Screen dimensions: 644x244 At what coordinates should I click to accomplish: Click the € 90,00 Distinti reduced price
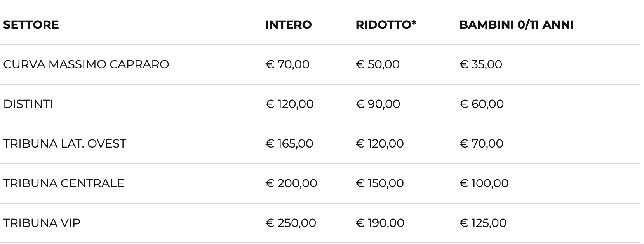378,104
